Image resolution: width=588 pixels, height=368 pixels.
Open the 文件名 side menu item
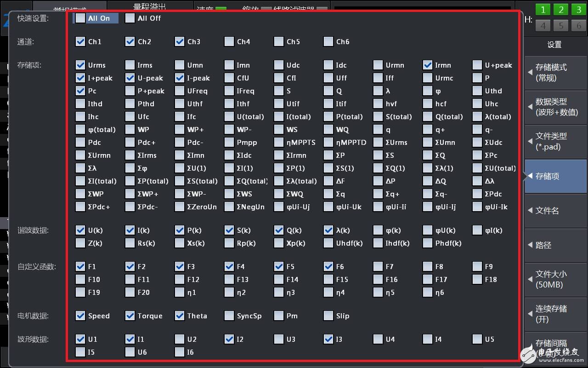tap(555, 211)
